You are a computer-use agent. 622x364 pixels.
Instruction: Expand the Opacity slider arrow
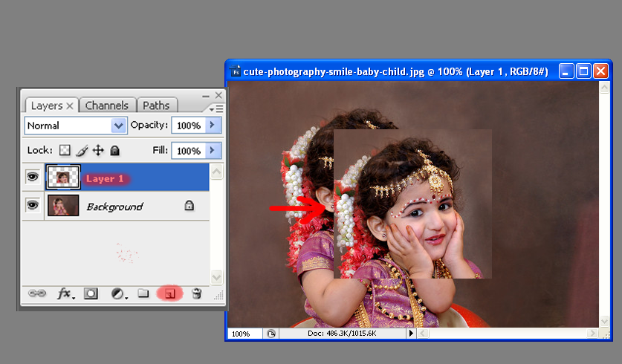pyautogui.click(x=214, y=126)
